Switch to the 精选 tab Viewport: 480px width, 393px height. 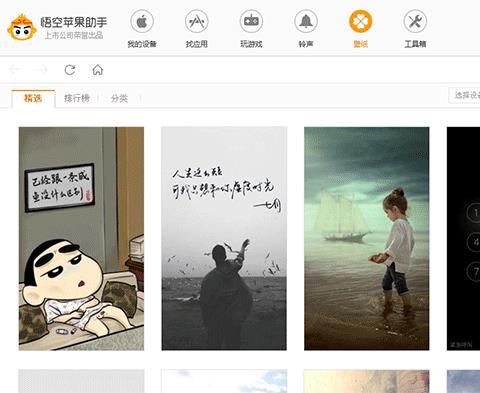point(33,99)
